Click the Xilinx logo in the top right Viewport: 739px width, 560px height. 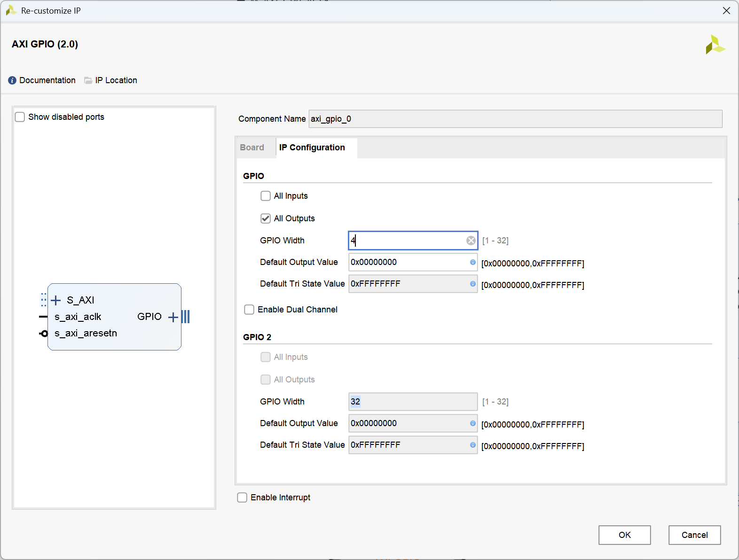pos(715,45)
